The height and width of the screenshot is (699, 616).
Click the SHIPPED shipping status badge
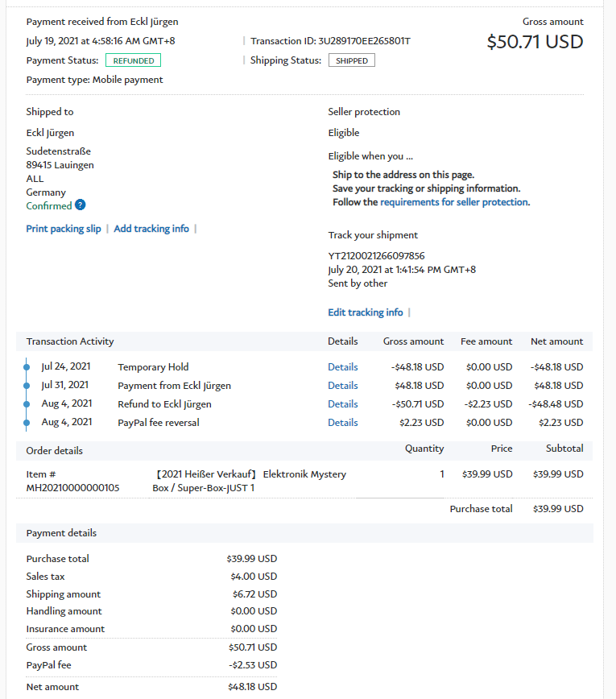(351, 60)
